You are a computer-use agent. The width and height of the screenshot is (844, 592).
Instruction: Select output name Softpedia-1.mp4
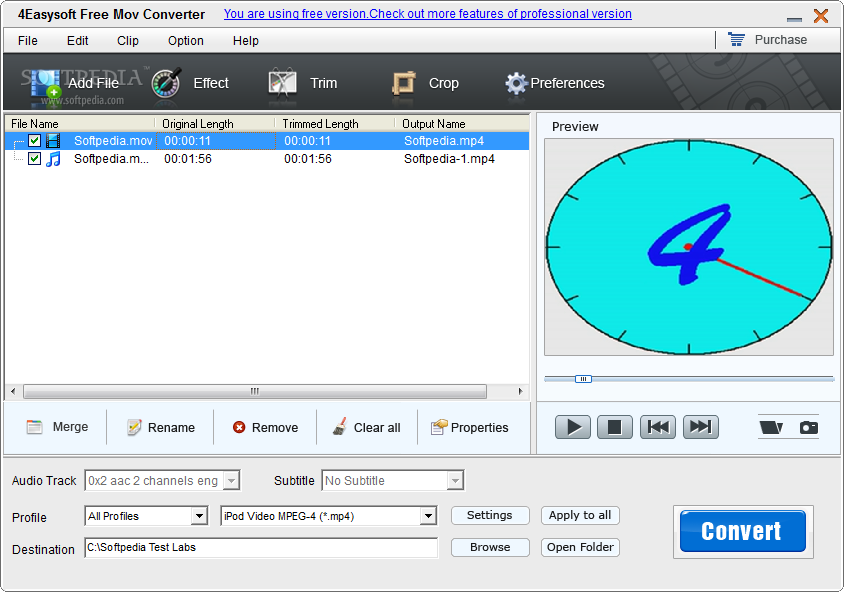[449, 159]
